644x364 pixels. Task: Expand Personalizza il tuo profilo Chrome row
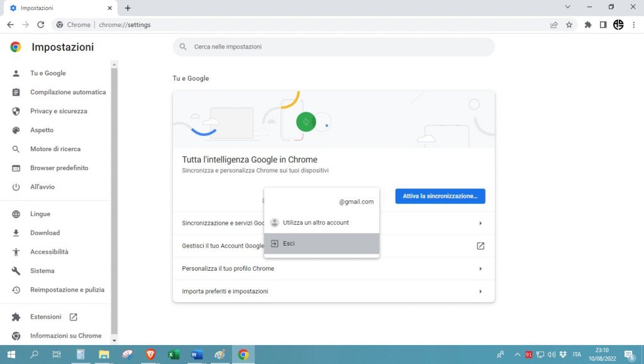[480, 268]
